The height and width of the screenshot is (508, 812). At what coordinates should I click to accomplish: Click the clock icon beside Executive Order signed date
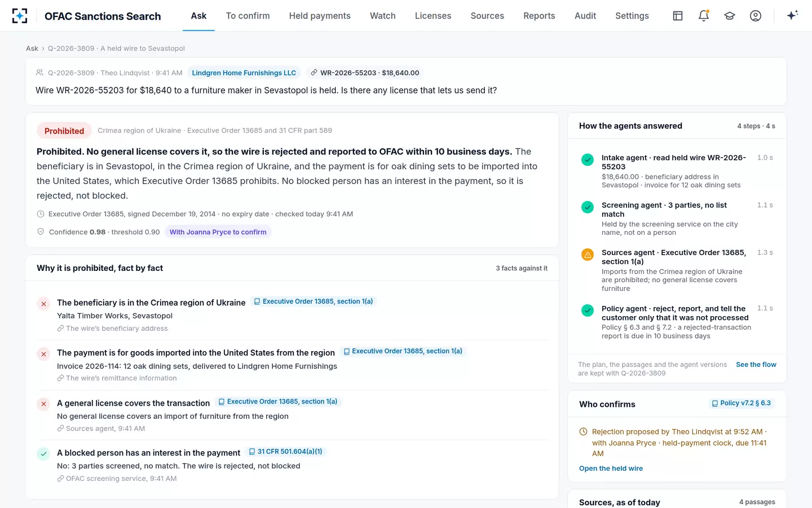click(41, 214)
